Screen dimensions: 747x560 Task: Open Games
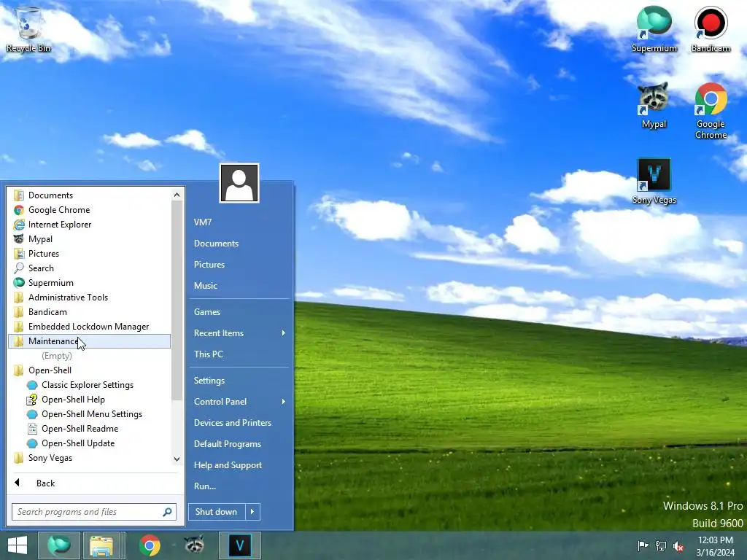point(239,312)
